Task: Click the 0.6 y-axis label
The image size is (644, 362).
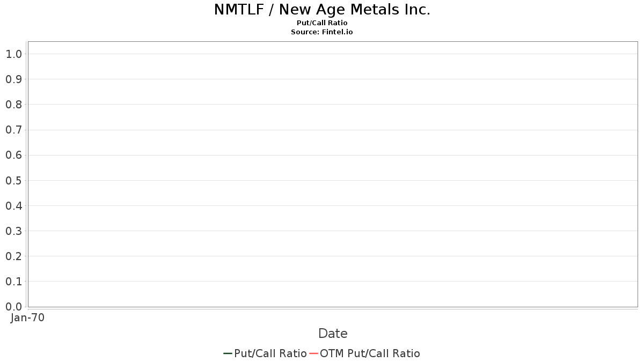Action: 14,155
